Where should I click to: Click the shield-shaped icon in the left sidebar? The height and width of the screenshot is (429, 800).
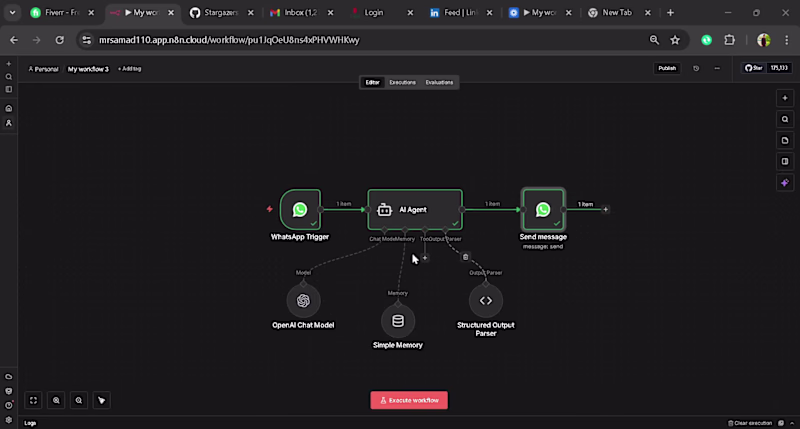click(x=9, y=391)
